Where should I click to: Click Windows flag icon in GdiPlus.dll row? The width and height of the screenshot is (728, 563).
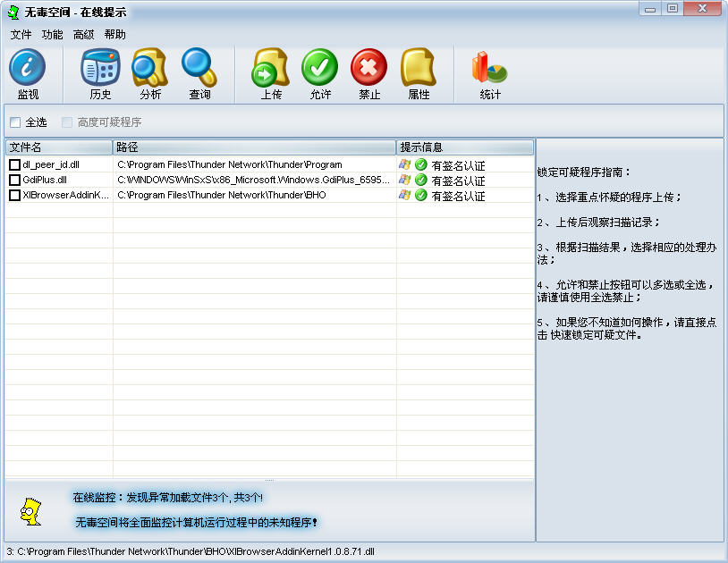pyautogui.click(x=405, y=180)
